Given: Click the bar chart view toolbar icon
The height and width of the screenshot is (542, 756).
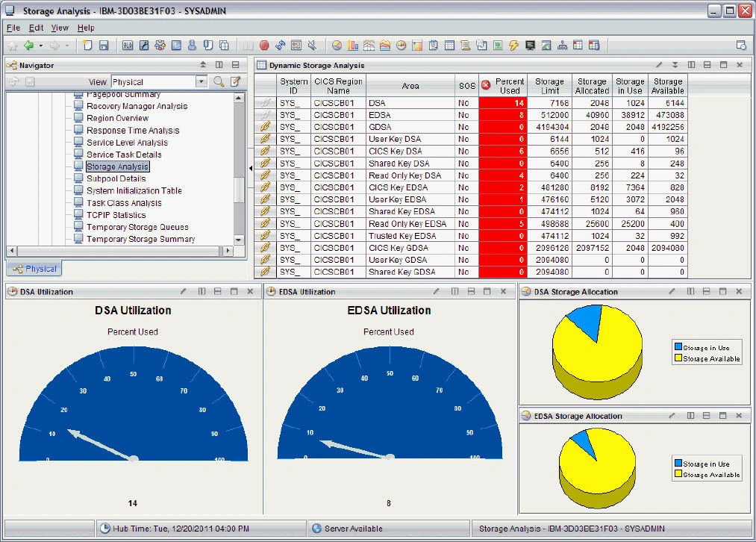Looking at the screenshot, I should point(353,46).
